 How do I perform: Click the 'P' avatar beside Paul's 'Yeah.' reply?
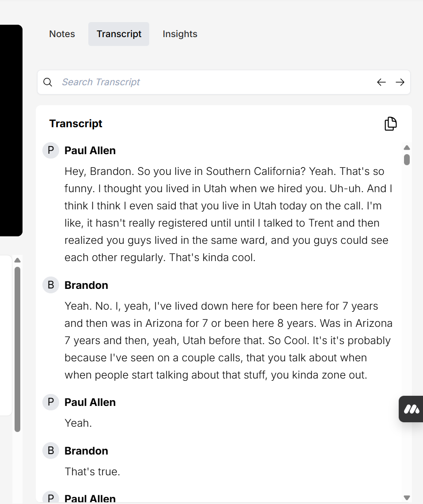51,402
